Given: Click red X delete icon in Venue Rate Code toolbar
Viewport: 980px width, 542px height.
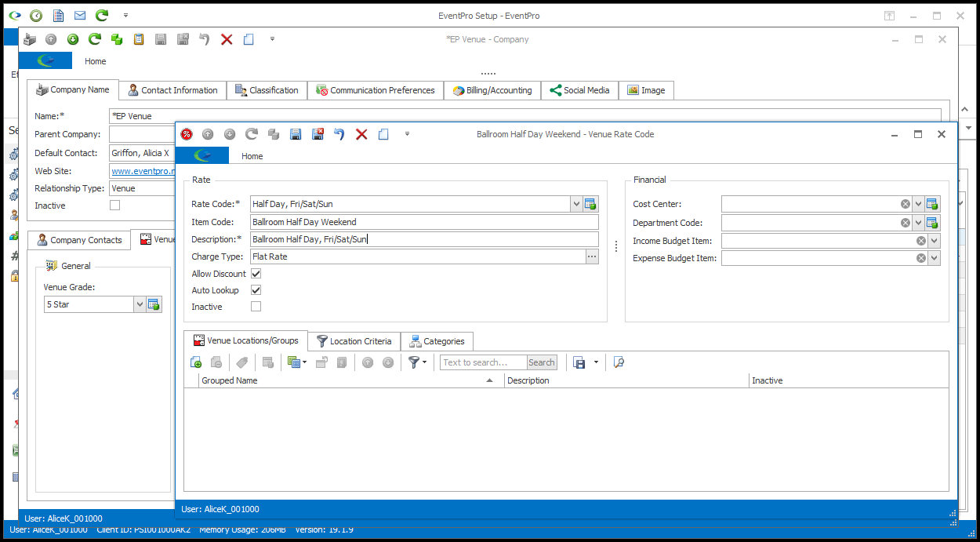Looking at the screenshot, I should (x=361, y=134).
